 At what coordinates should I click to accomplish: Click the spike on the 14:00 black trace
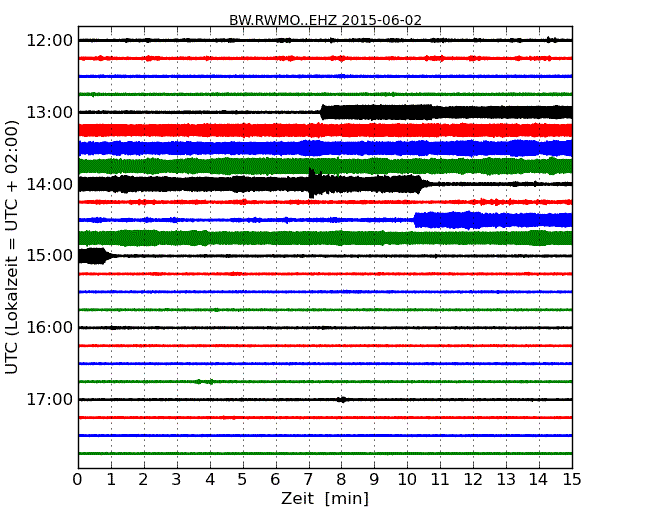312,183
